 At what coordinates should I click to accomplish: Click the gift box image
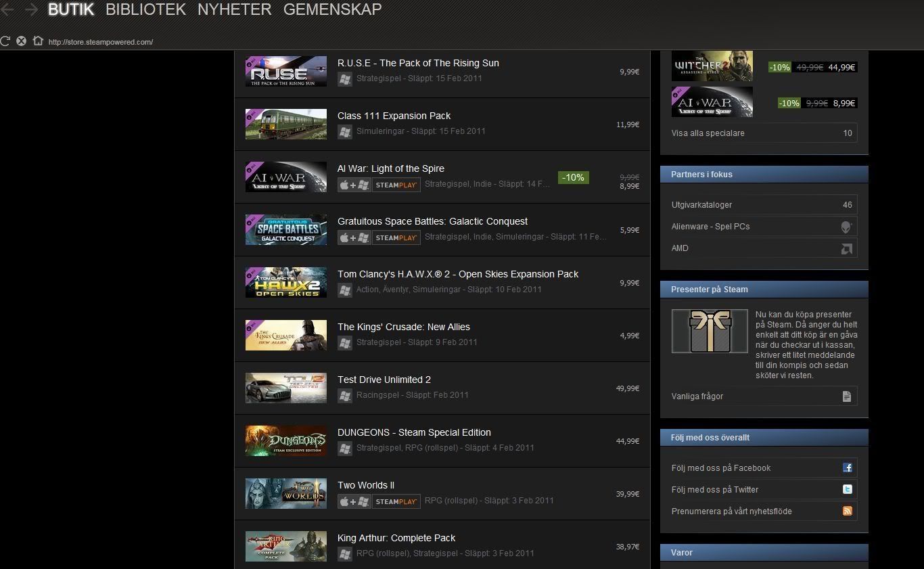click(710, 331)
